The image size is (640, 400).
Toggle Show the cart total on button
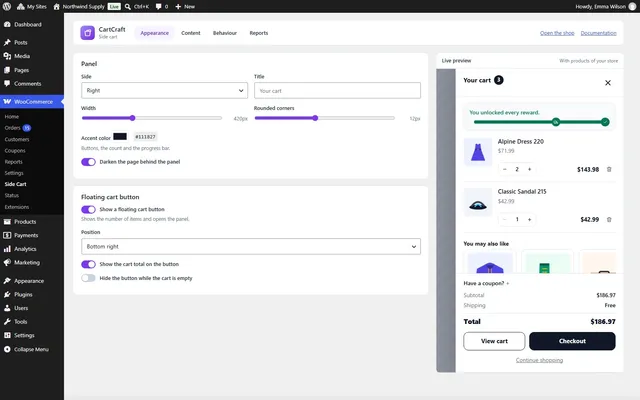[x=88, y=264]
